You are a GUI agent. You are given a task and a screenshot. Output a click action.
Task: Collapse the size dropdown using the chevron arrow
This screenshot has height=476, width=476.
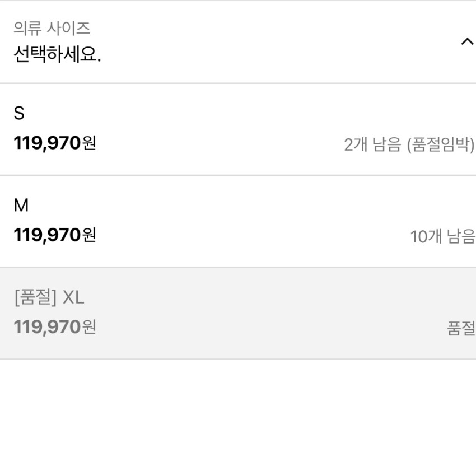tap(466, 42)
